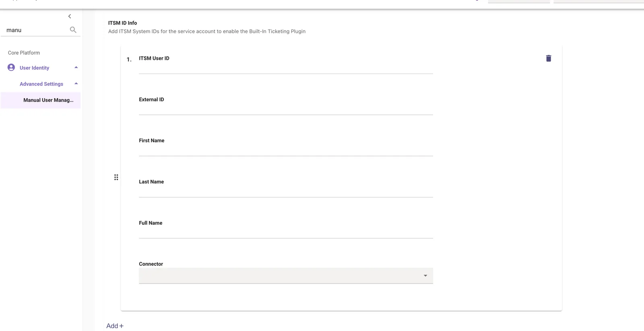Focus the First Name field
This screenshot has height=331, width=644.
[x=286, y=150]
